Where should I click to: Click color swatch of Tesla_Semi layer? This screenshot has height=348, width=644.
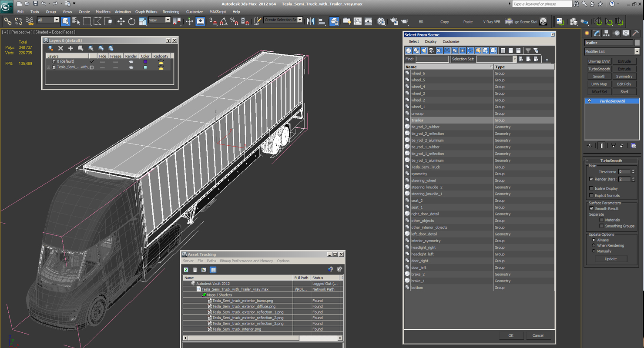point(145,67)
